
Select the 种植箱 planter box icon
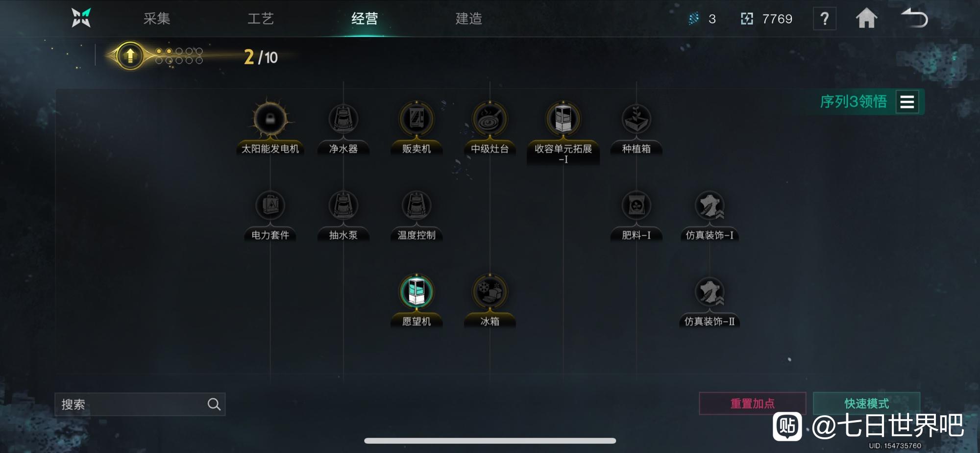[636, 119]
